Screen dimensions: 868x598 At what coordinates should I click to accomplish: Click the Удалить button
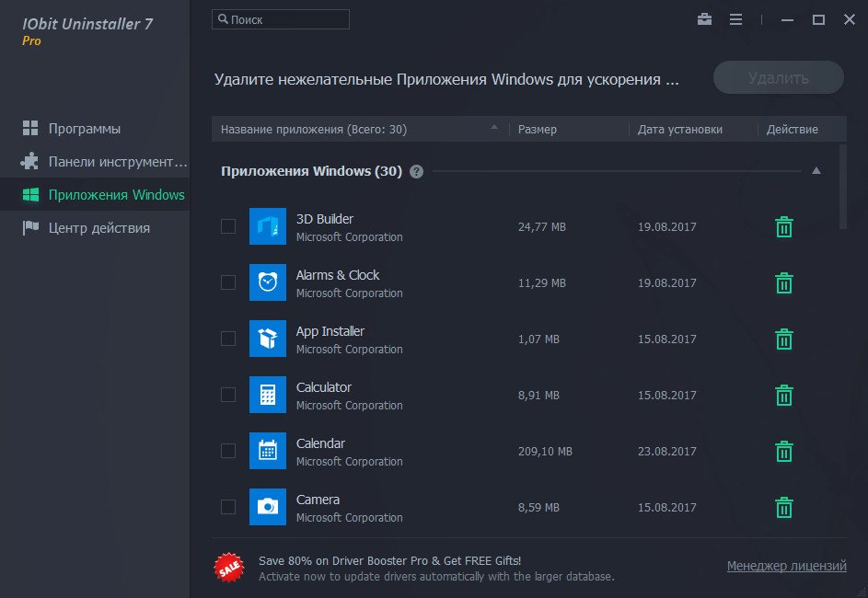coord(779,77)
